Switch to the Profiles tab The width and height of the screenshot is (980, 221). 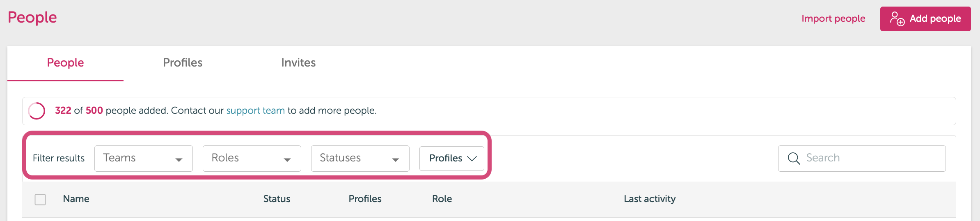click(183, 63)
